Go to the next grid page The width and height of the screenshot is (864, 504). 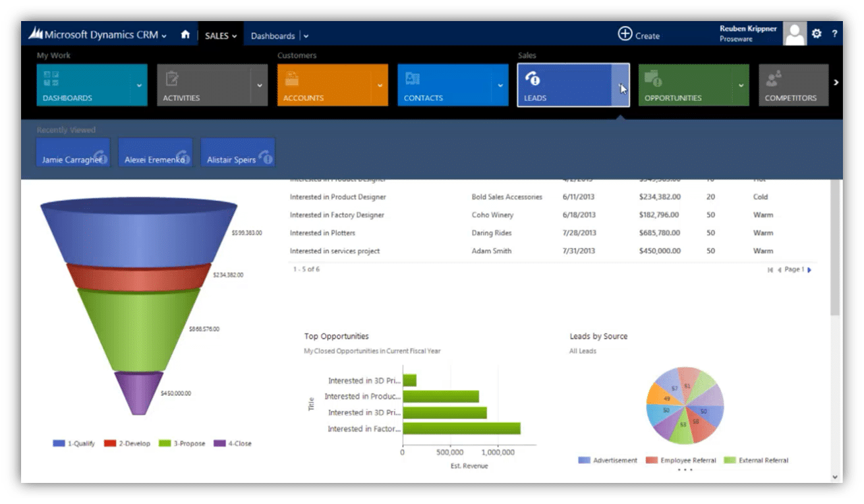pos(809,269)
